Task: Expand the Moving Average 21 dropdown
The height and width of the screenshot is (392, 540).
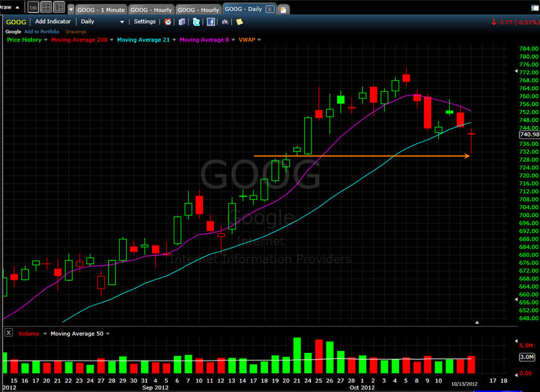Action: (174, 40)
